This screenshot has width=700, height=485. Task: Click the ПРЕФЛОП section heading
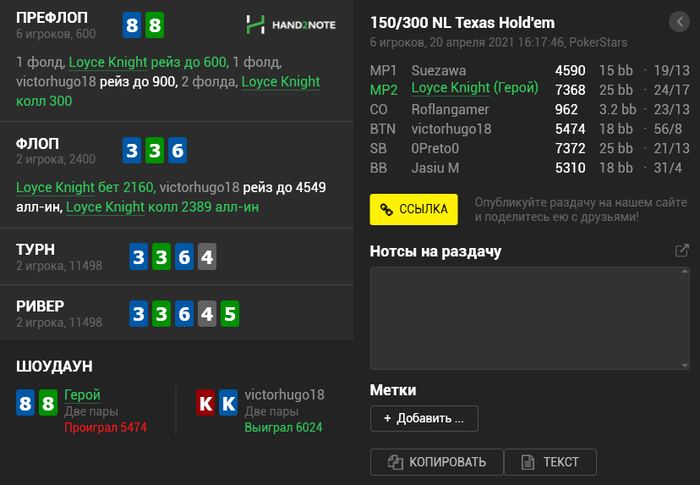pyautogui.click(x=52, y=18)
